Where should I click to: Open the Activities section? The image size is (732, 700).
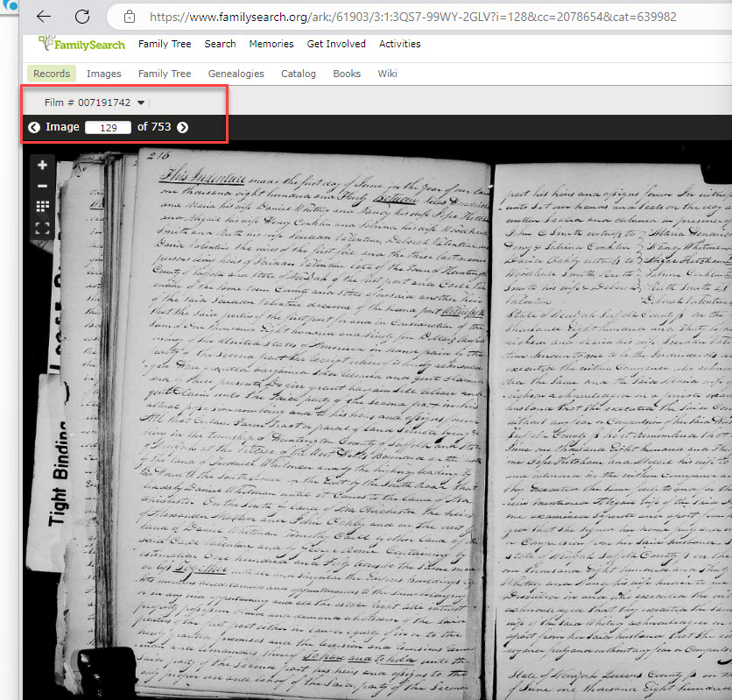(399, 44)
